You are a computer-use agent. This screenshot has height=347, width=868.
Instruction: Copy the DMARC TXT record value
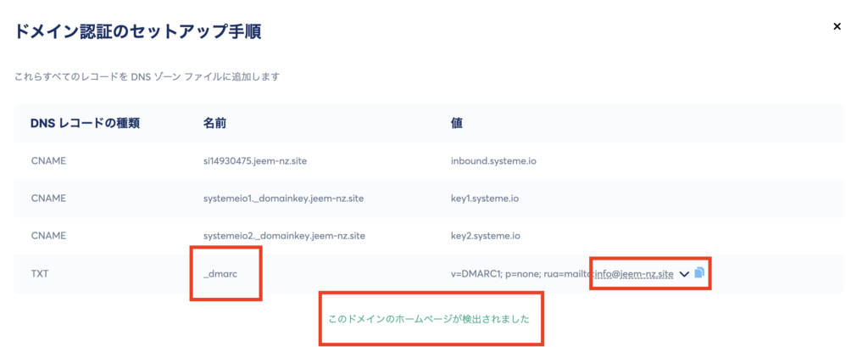coord(699,273)
